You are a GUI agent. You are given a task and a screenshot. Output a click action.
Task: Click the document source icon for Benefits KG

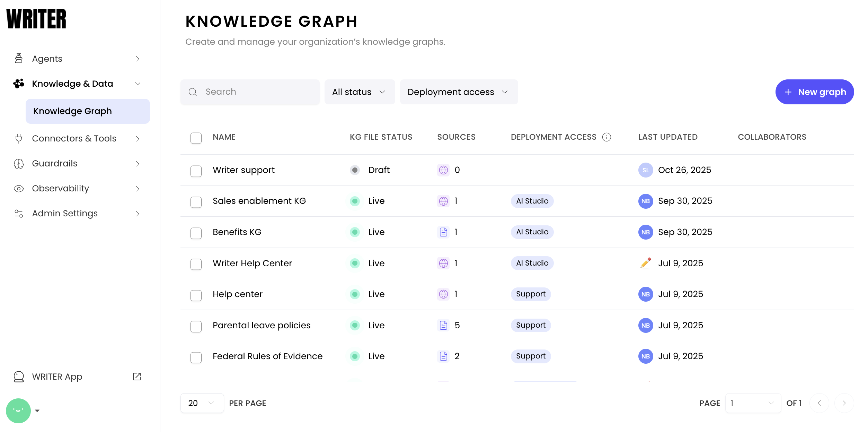tap(443, 232)
